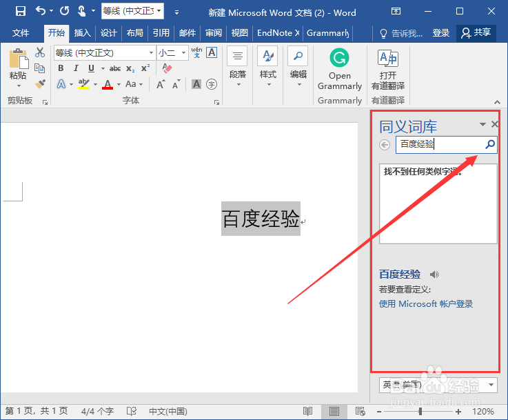The image size is (508, 420).
Task: Open the 布局 Layout tab
Action: pos(135,32)
